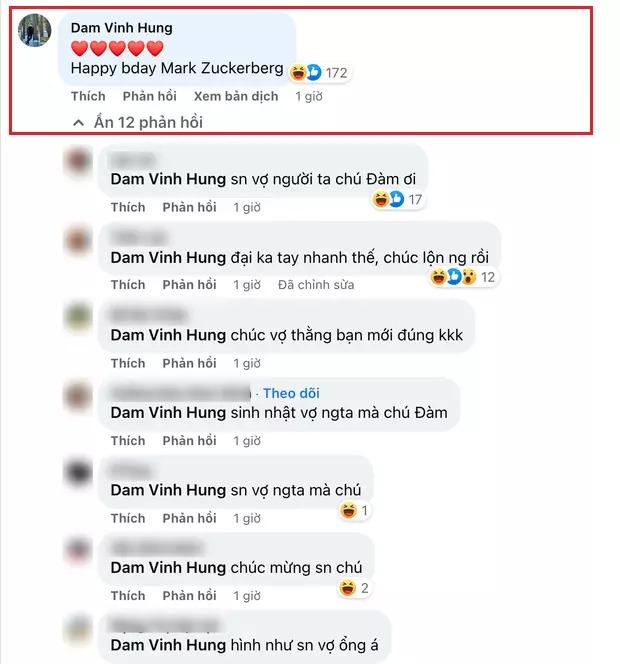
Task: Click Dam Vinh Hung mention in 'chúc mừng sn' reply
Action: pos(168,567)
